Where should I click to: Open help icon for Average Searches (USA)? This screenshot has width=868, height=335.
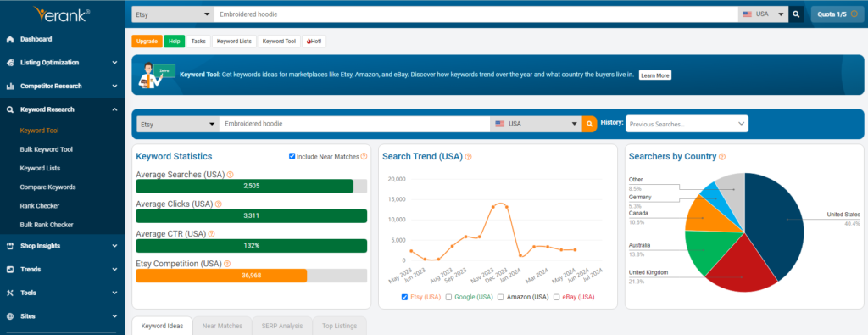point(231,175)
